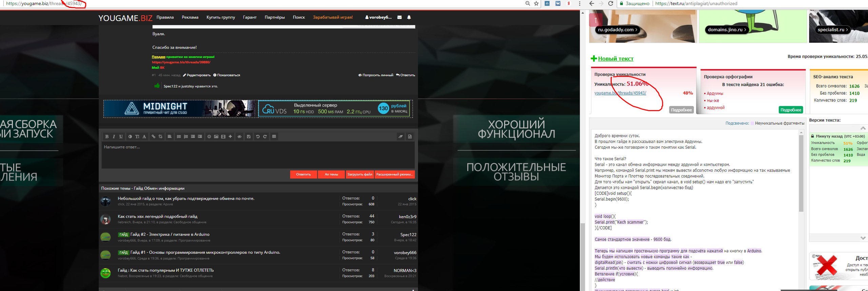This screenshot has height=291, width=868.
Task: Open the Гарант menu item
Action: coord(250,17)
